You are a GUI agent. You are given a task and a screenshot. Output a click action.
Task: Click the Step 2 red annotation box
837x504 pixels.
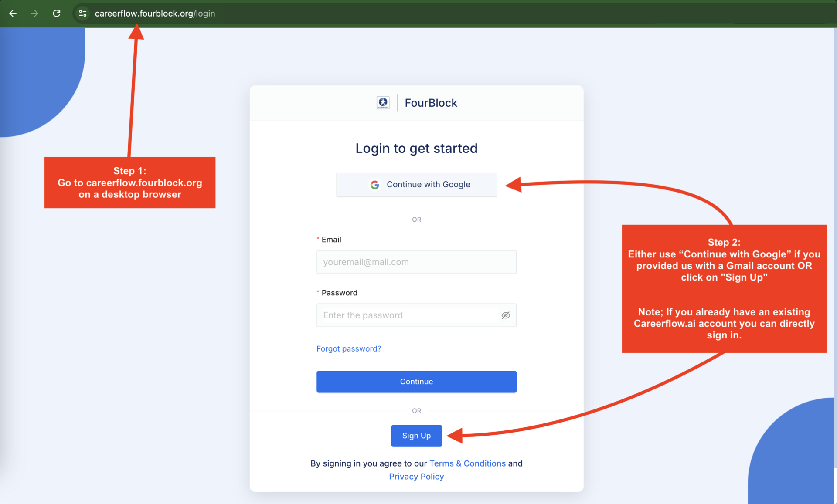click(724, 289)
